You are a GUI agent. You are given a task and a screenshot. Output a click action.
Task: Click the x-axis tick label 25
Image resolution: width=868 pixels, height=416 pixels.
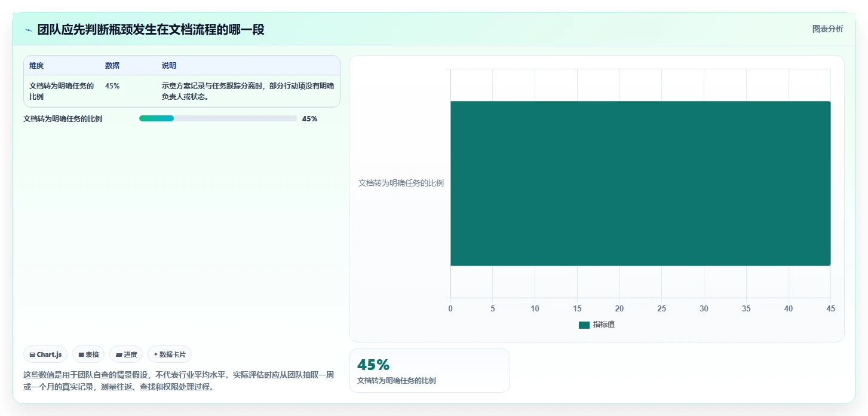(662, 308)
